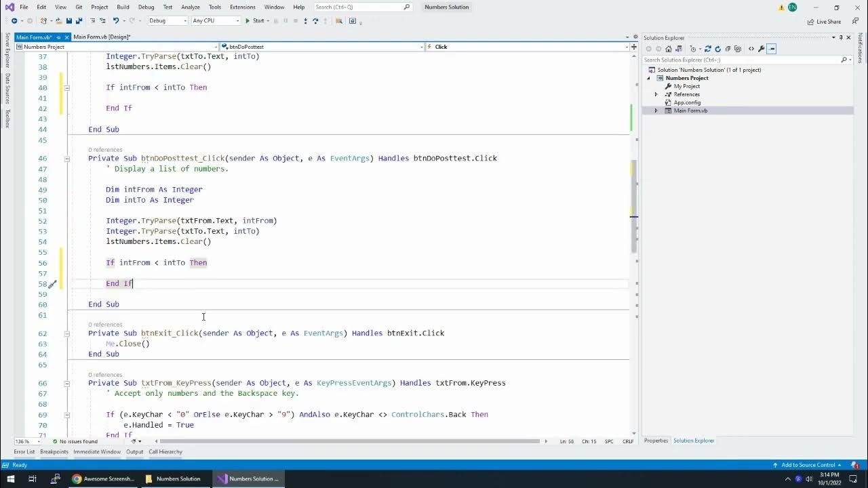Click the Refresh icon in Solution Explorer
868x488 pixels.
(718, 49)
